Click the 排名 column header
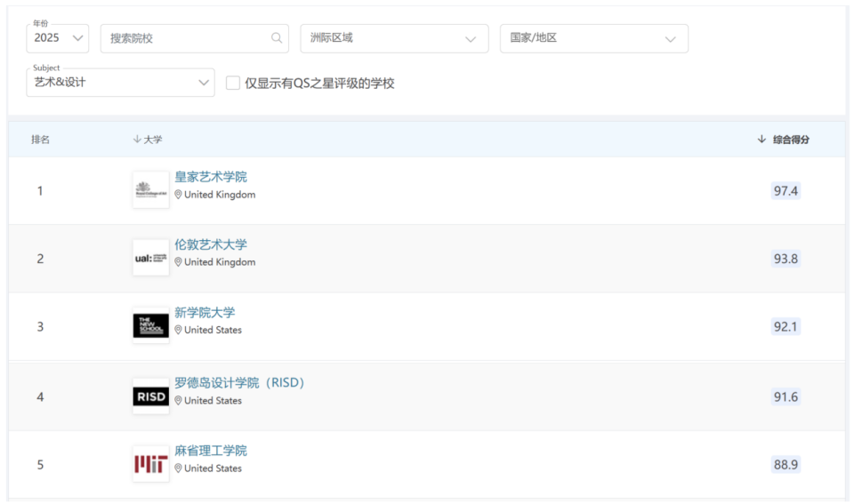 [40, 140]
